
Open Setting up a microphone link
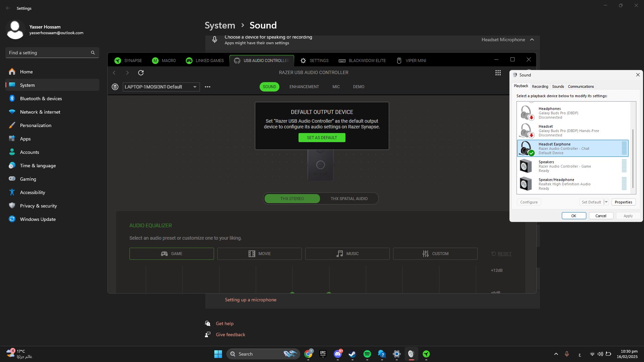click(x=251, y=300)
